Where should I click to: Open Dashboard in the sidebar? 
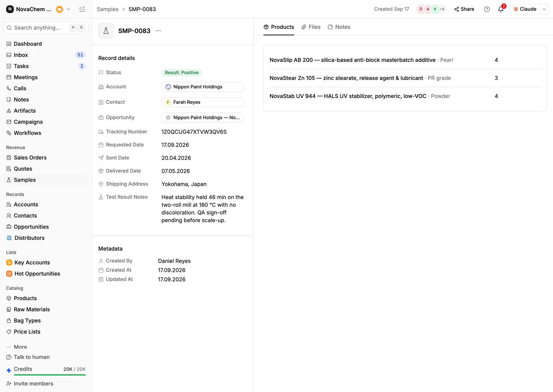pyautogui.click(x=46, y=44)
